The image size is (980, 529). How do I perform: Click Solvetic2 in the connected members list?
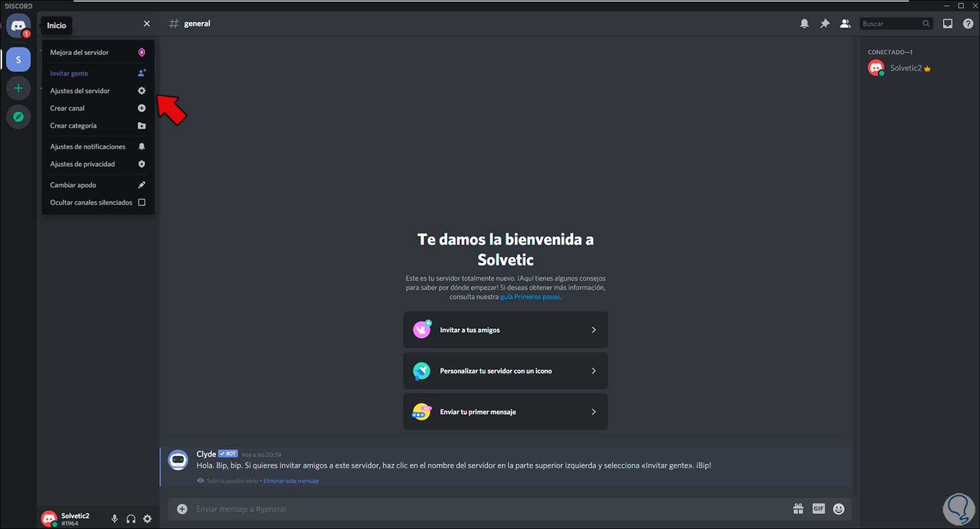[x=906, y=68]
